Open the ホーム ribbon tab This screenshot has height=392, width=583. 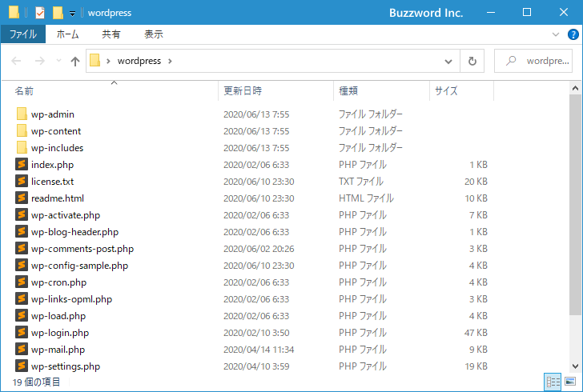click(67, 34)
